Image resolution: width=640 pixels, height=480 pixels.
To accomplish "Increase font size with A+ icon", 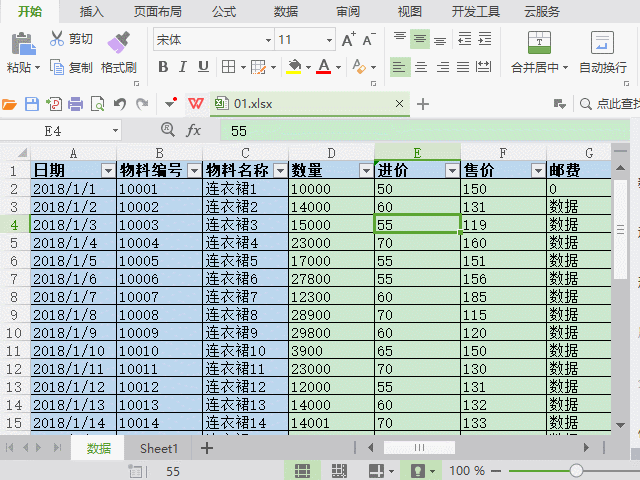I will tap(349, 40).
